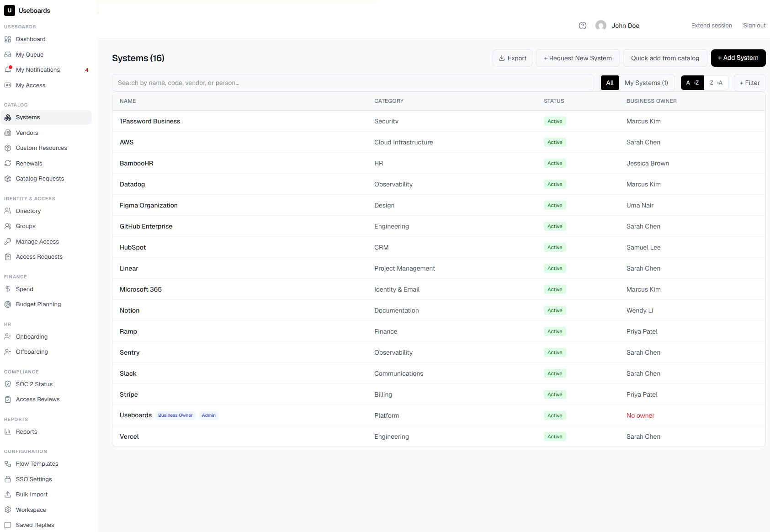Click John Doe's avatar icon

point(601,26)
